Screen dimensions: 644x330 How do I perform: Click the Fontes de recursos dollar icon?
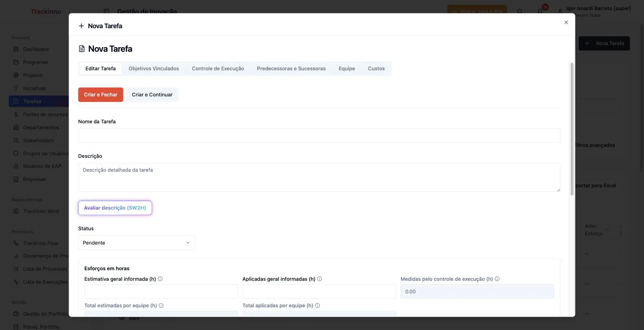pos(16,114)
